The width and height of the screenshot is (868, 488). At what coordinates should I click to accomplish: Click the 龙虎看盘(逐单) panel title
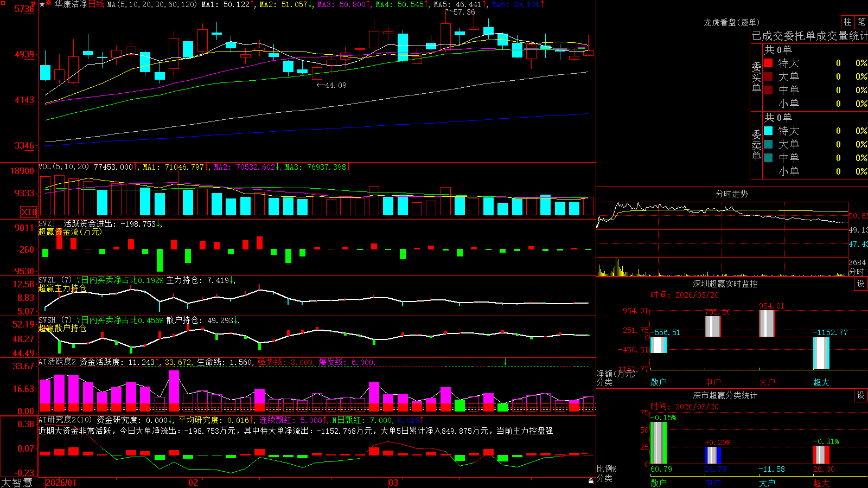(x=731, y=22)
